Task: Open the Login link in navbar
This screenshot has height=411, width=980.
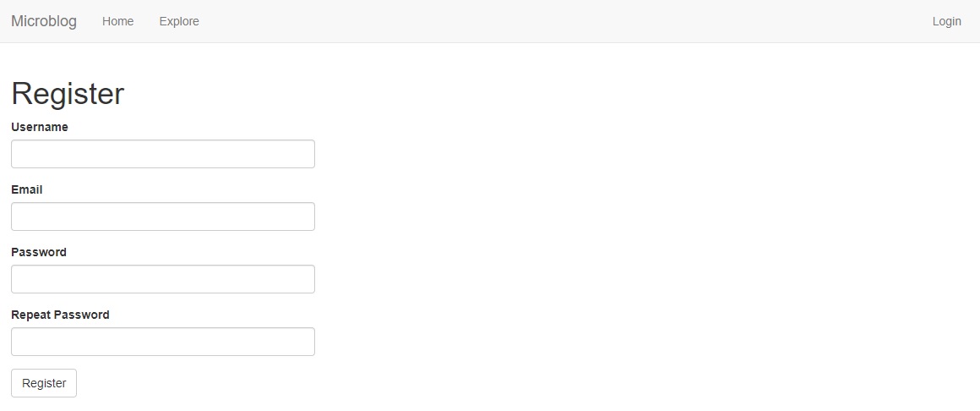Action: coord(946,21)
